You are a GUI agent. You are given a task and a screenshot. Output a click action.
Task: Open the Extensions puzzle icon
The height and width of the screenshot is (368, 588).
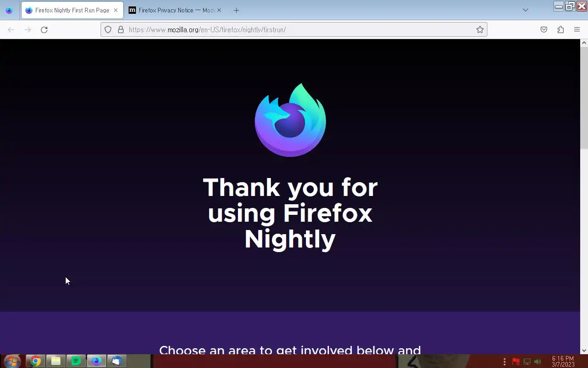point(560,29)
